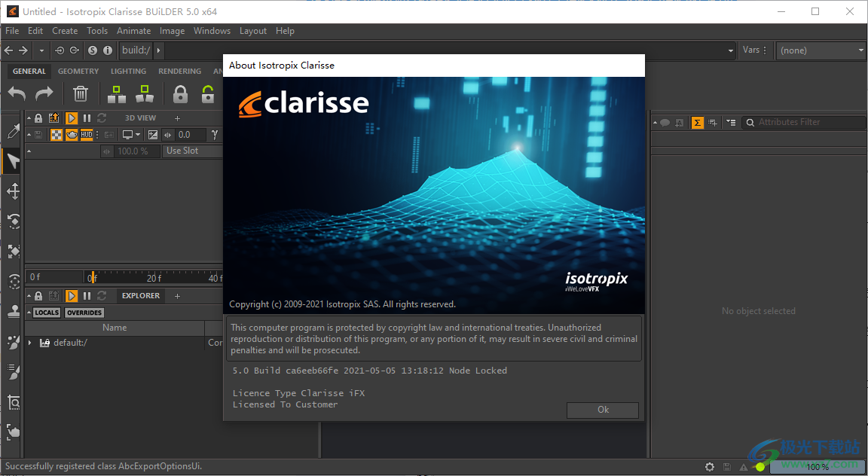Image resolution: width=868 pixels, height=476 pixels.
Task: Toggle the HUD display button
Action: (x=87, y=135)
